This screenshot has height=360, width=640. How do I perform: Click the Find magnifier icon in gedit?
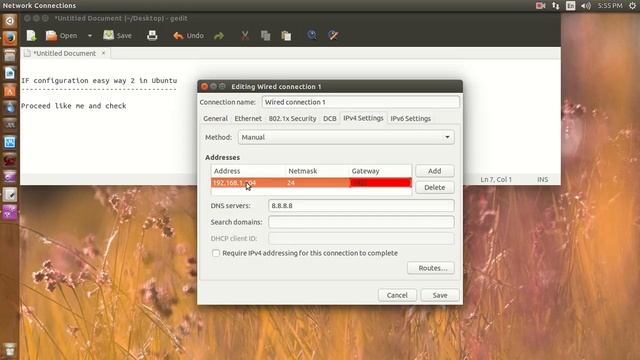tap(312, 36)
